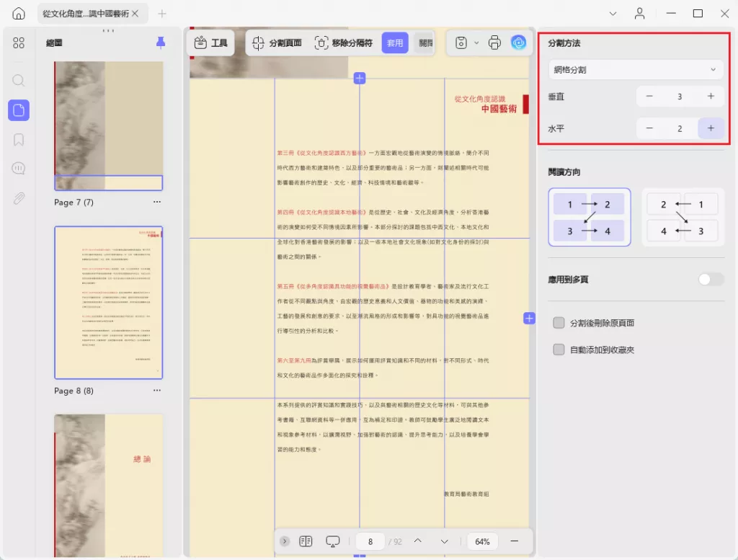This screenshot has width=738, height=560.
Task: Click the save file icon
Action: pyautogui.click(x=461, y=43)
